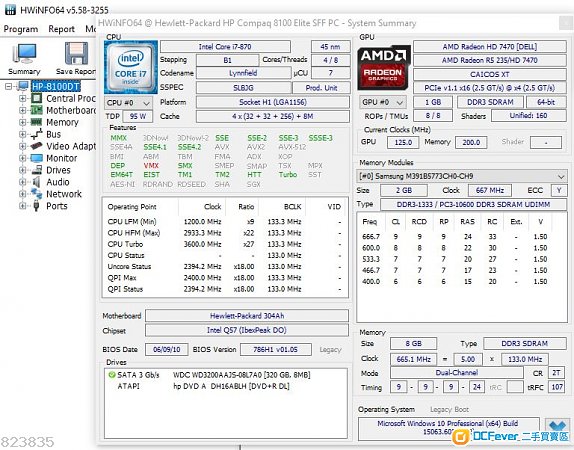Click the BIOS Version 786H1 v01.05 field
Screen dimensions: 574x450
pos(276,349)
